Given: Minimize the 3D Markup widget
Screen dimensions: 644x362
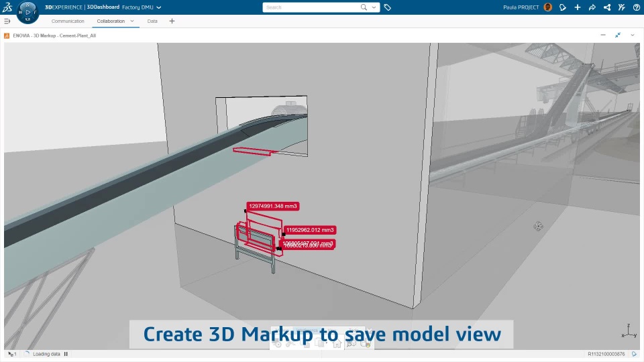Looking at the screenshot, I should (603, 36).
